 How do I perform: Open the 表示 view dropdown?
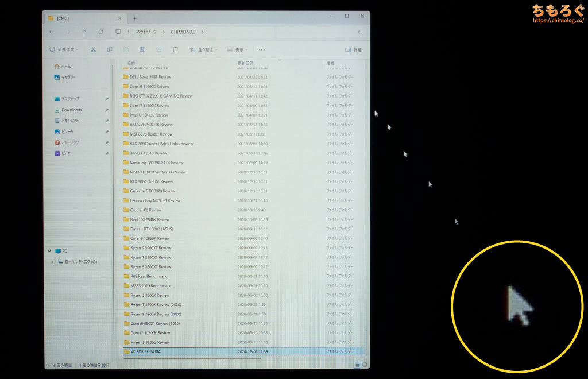237,49
